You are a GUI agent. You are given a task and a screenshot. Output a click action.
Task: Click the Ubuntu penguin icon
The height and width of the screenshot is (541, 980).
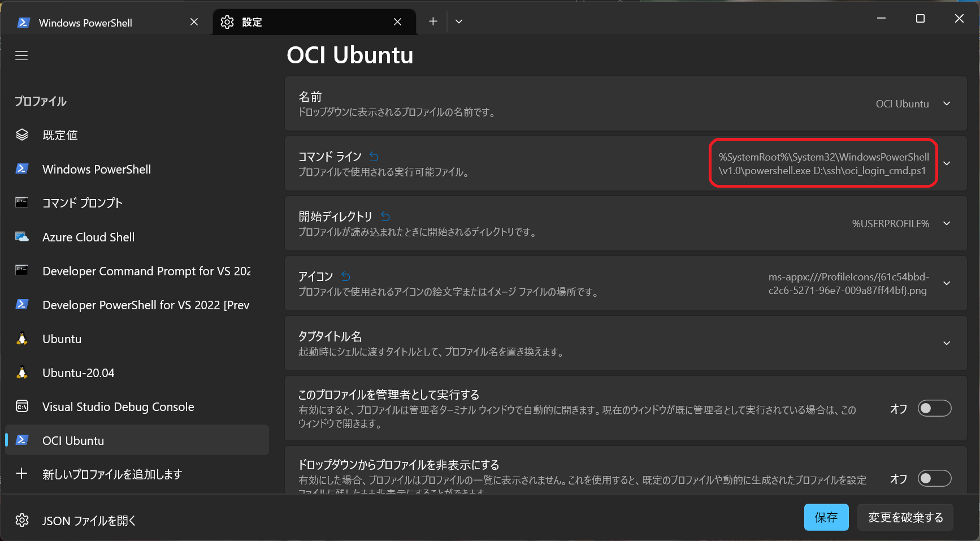point(22,338)
